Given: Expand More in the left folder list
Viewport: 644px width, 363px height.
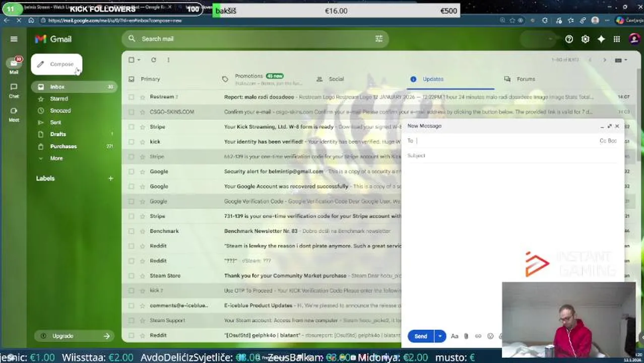Looking at the screenshot, I should 56,158.
